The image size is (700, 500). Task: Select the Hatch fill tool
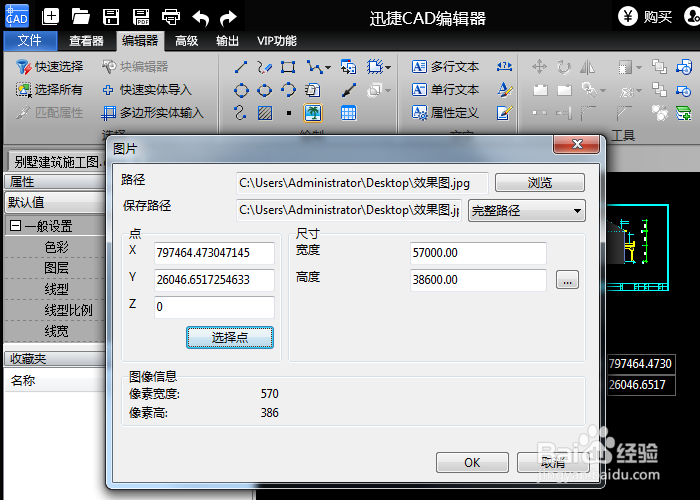pos(265,113)
